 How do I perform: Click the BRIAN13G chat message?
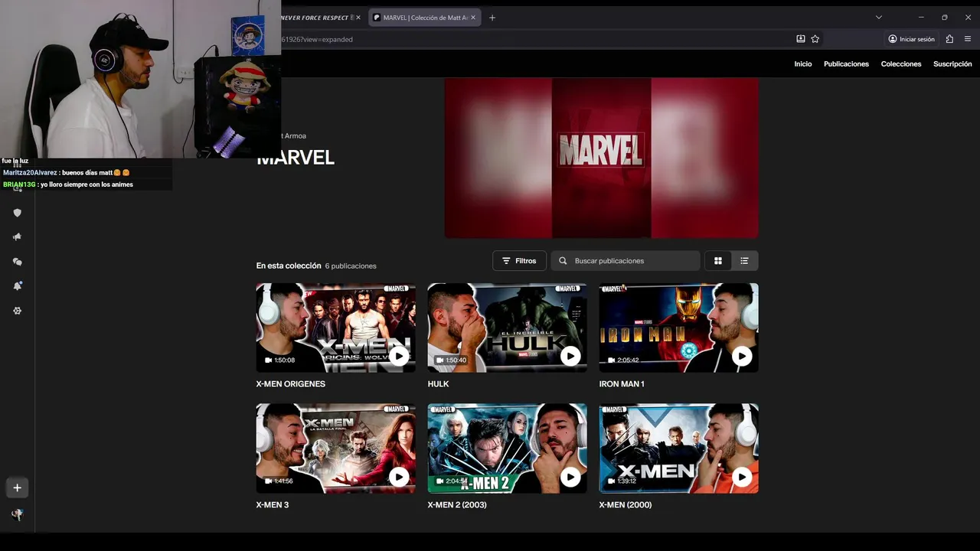pyautogui.click(x=68, y=184)
